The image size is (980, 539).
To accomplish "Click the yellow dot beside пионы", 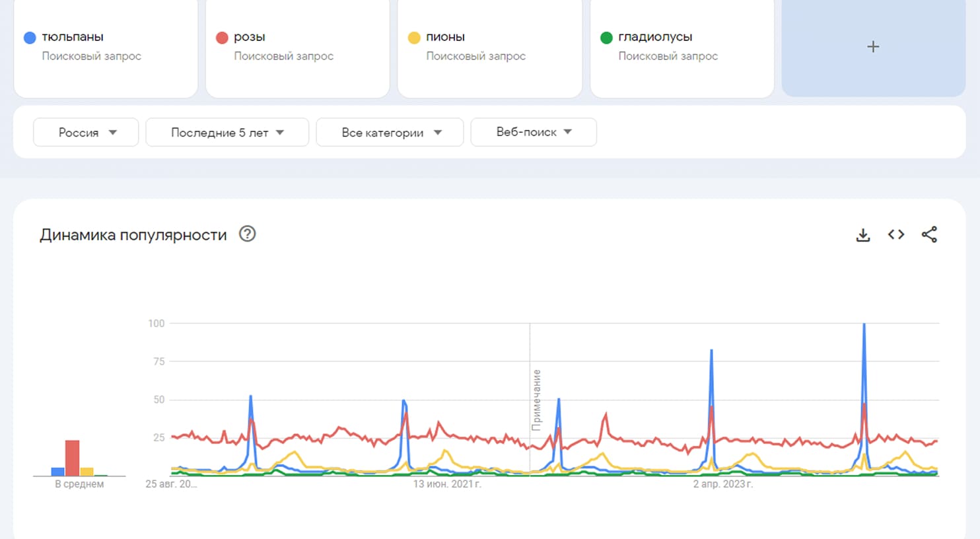I will 414,38.
